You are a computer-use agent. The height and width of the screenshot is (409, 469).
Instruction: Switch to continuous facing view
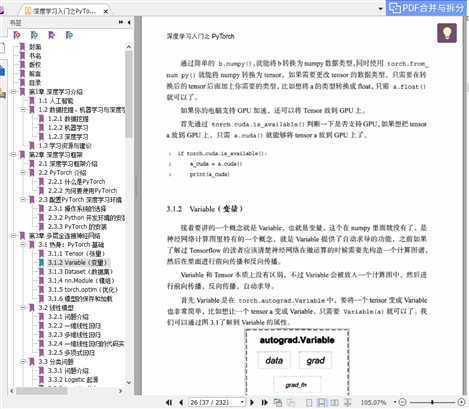347,402
